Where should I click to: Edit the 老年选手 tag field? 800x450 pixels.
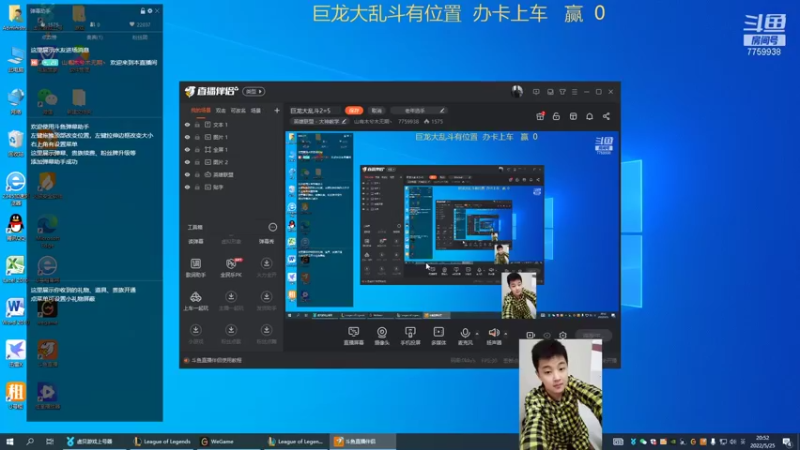(419, 110)
